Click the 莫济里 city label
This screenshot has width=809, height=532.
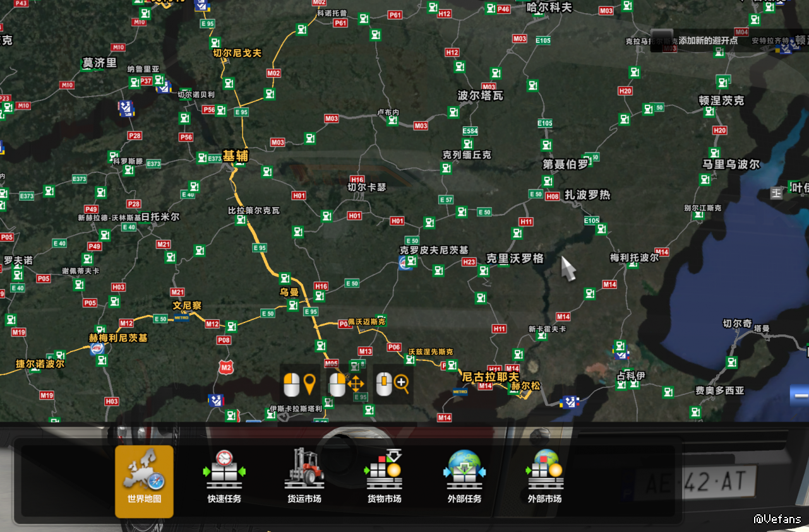[x=100, y=62]
